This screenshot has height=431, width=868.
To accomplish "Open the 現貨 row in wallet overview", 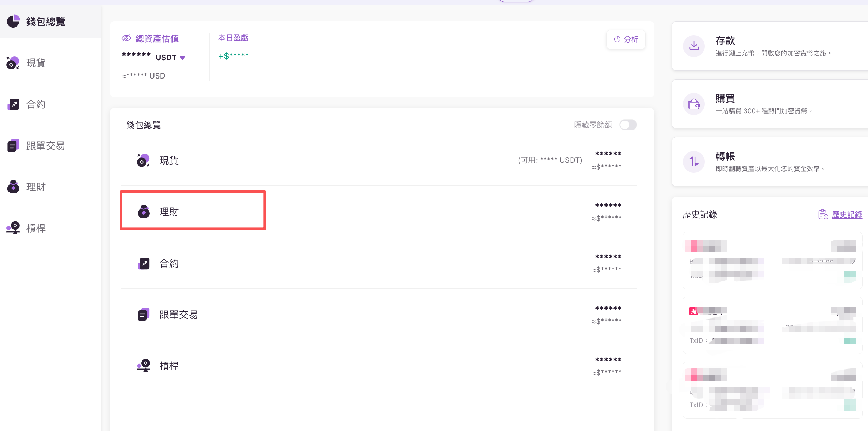I will (x=169, y=160).
